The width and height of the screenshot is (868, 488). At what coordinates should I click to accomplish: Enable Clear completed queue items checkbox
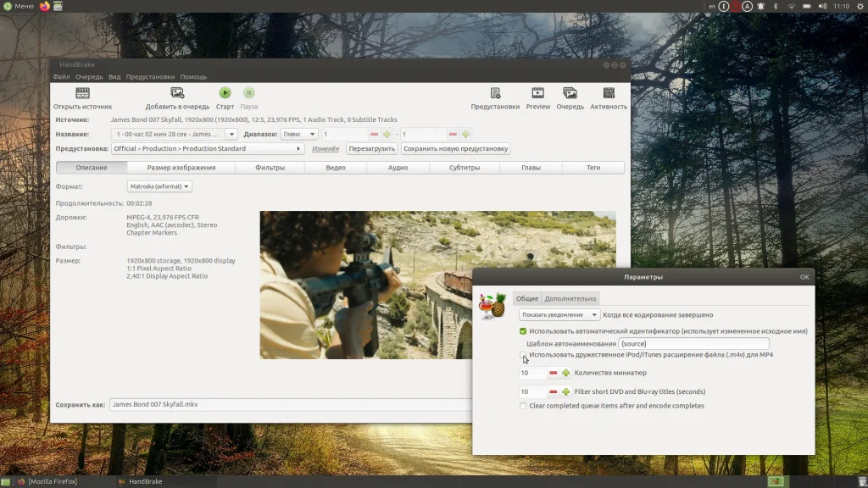(x=523, y=406)
